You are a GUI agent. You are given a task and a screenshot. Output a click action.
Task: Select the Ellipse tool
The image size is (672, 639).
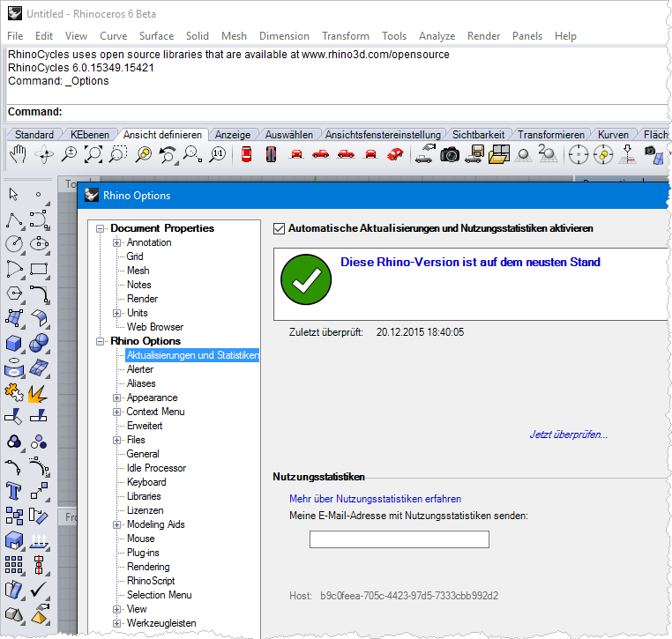39,244
